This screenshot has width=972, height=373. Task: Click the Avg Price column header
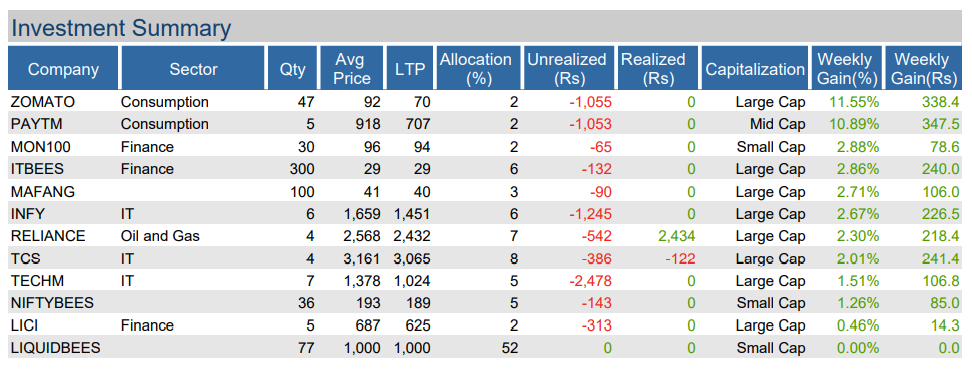tap(351, 68)
